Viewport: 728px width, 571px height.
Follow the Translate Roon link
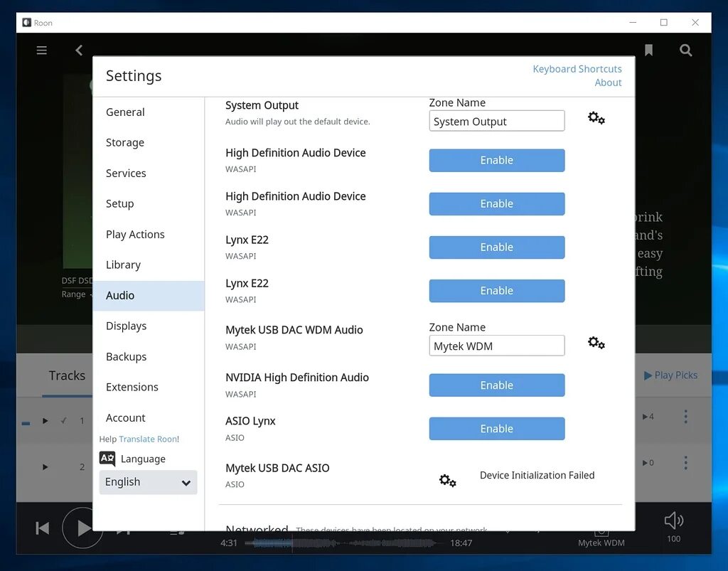(149, 439)
